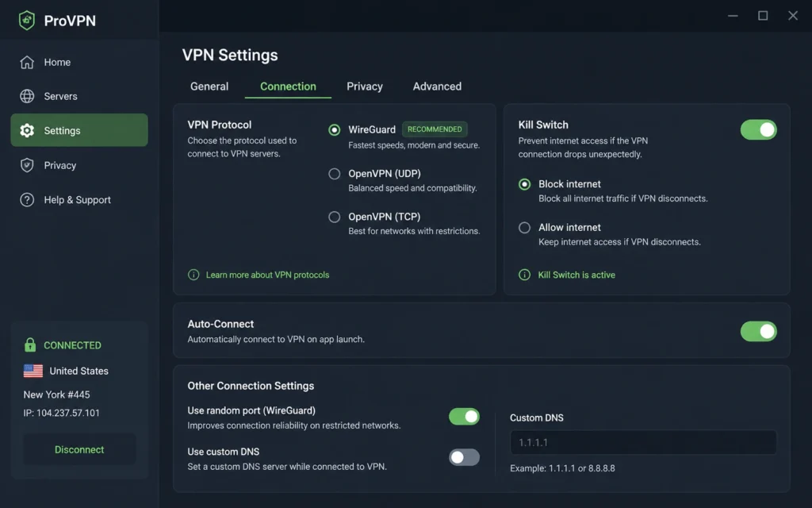Viewport: 812px width, 508px height.
Task: Click the Home house icon in sidebar
Action: tap(27, 62)
